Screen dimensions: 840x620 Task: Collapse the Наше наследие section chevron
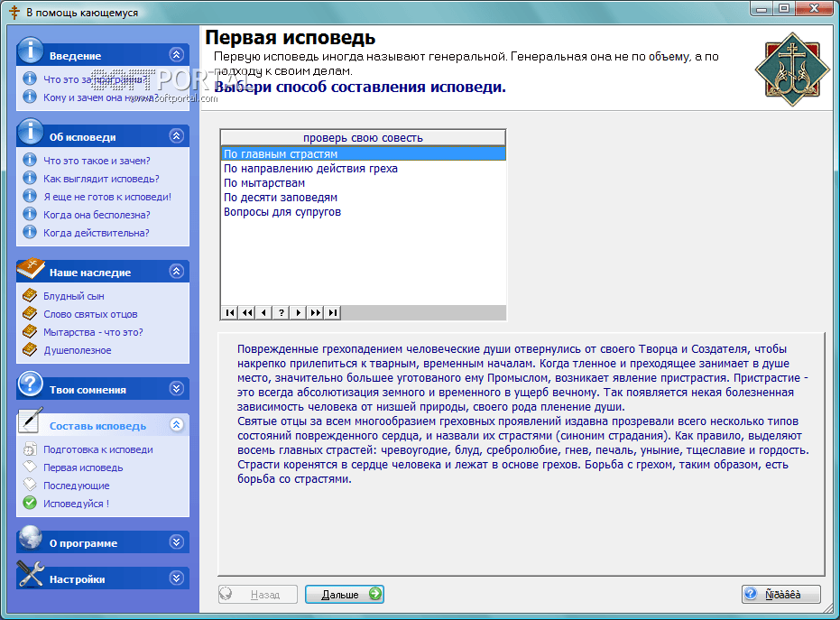[177, 272]
